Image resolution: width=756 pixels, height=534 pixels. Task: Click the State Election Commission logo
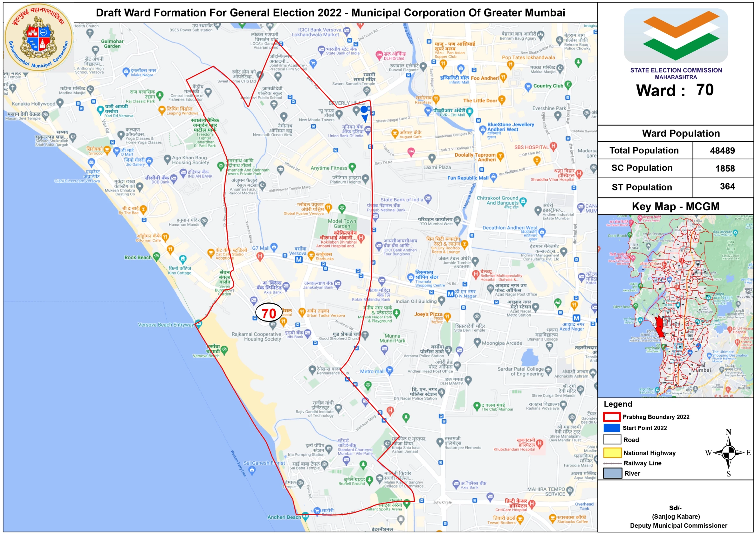point(676,36)
